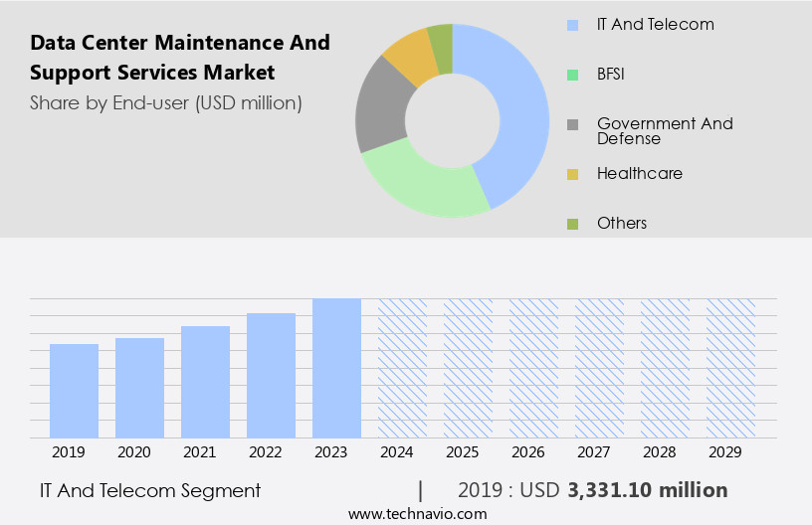This screenshot has width=812, height=525.
Task: Click the hatched 2024 forecast bar
Action: click(402, 368)
